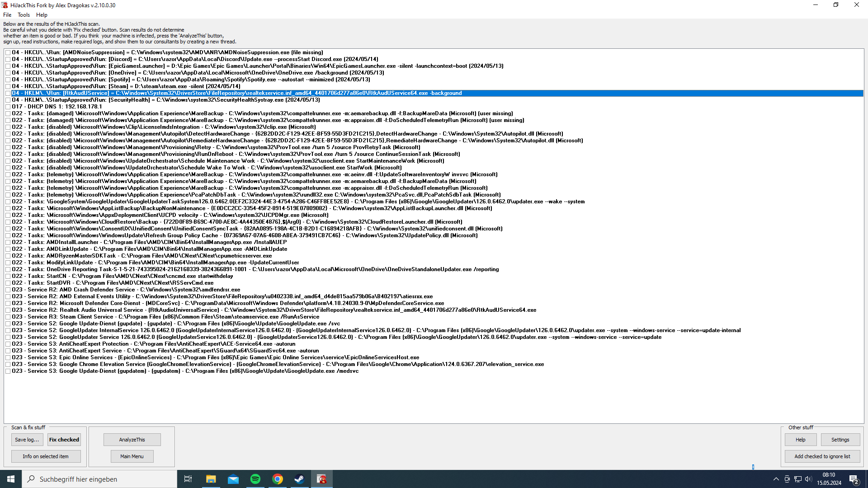
Task: Open Mail app in taskbar
Action: click(x=233, y=479)
